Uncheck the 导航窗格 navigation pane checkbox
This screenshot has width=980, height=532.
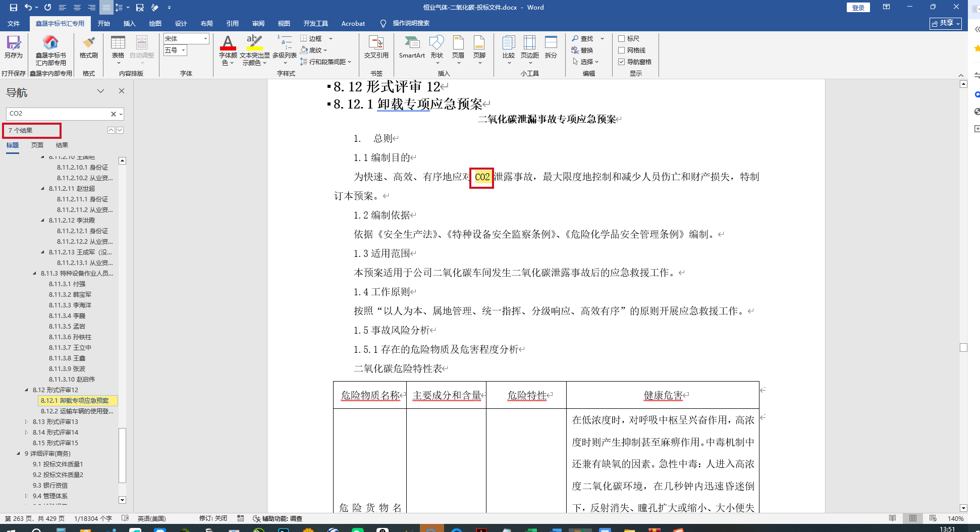tap(622, 62)
